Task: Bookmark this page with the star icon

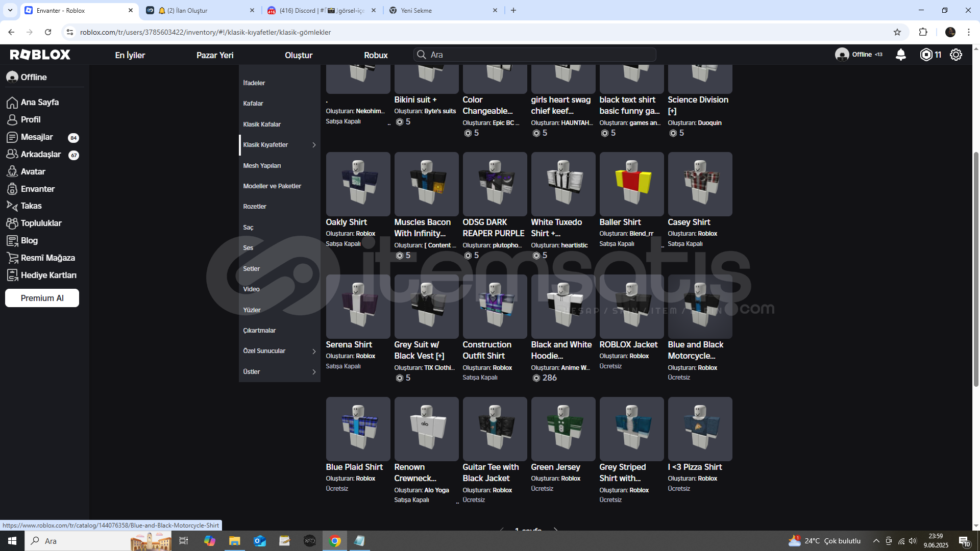Action: tap(897, 32)
